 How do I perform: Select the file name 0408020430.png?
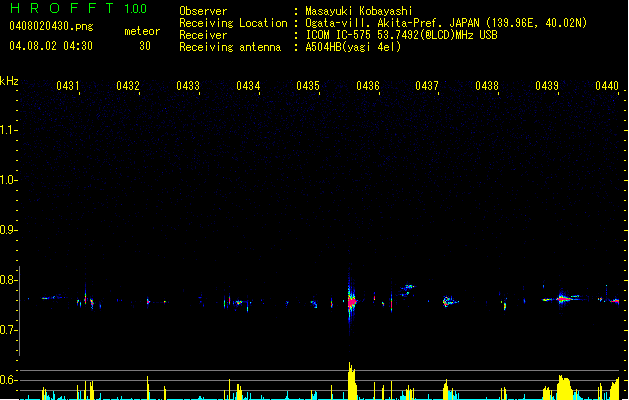coord(51,26)
